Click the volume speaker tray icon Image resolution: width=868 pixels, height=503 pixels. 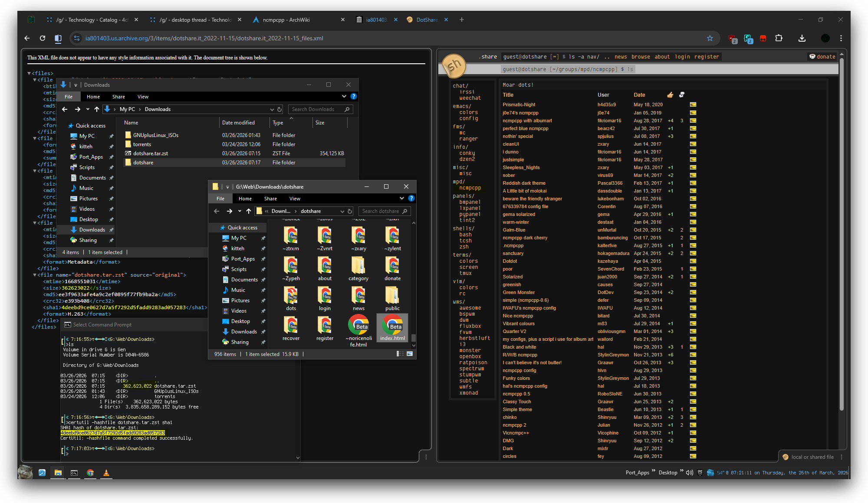click(x=689, y=473)
